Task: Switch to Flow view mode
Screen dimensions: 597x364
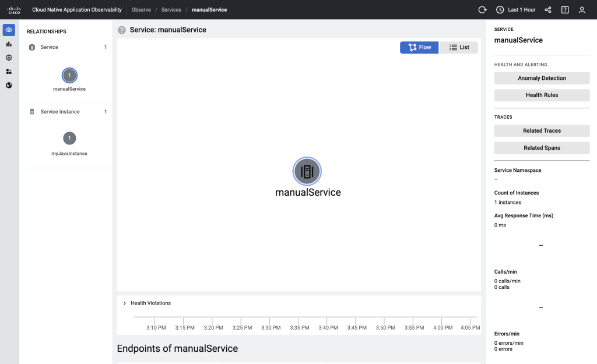Action: coord(419,47)
